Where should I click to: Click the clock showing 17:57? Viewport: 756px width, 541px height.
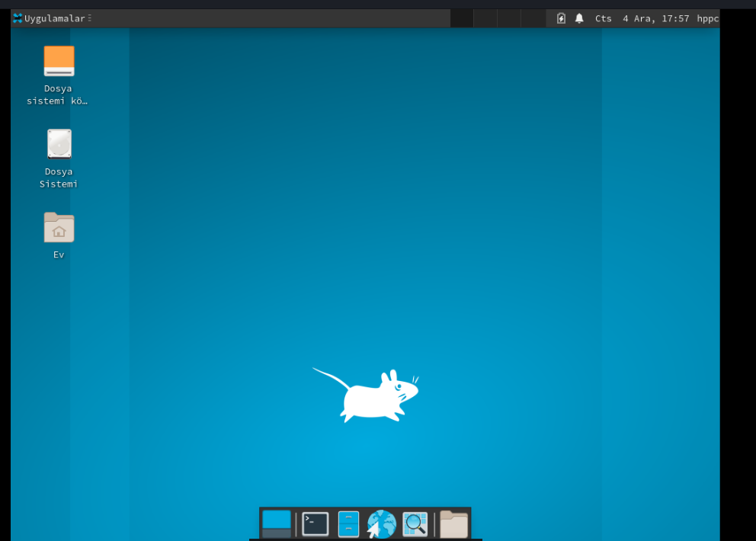click(642, 18)
